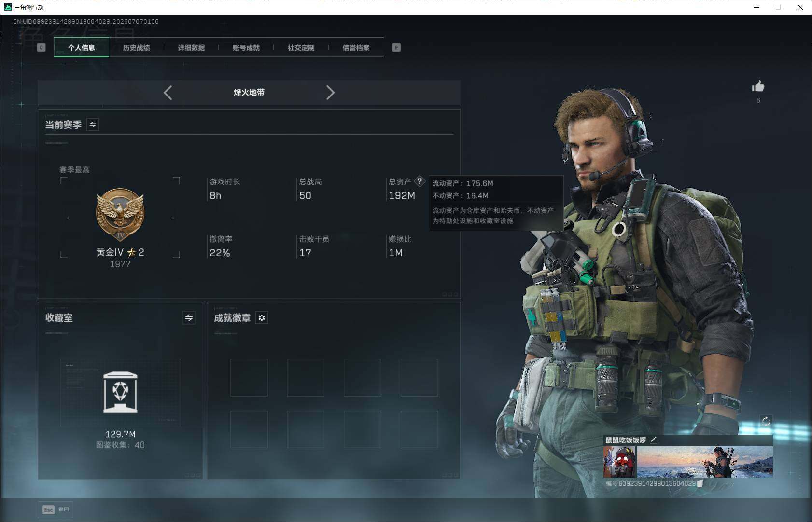Open the 详细数据 tab
The width and height of the screenshot is (812, 522).
point(191,47)
